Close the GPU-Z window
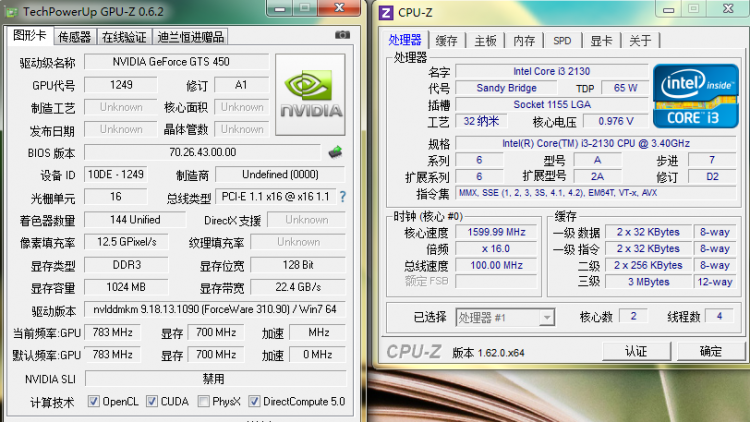The image size is (750, 422). [x=339, y=7]
